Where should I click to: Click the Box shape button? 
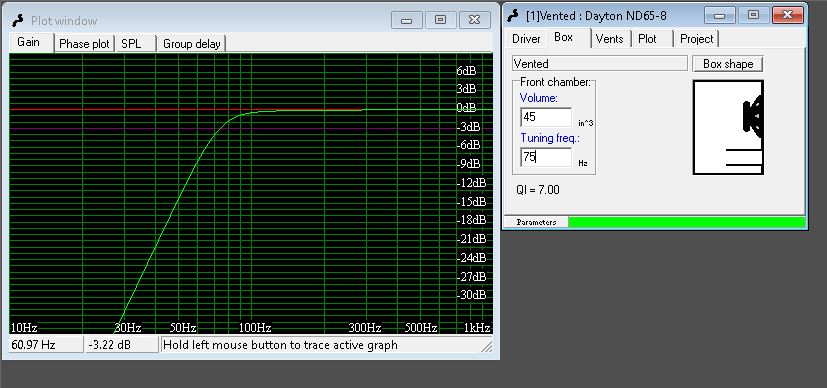click(727, 64)
